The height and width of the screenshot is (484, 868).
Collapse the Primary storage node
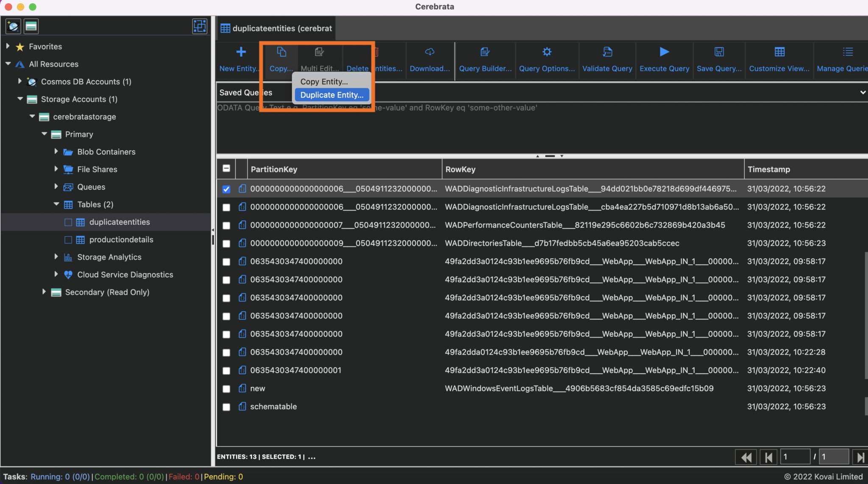45,134
